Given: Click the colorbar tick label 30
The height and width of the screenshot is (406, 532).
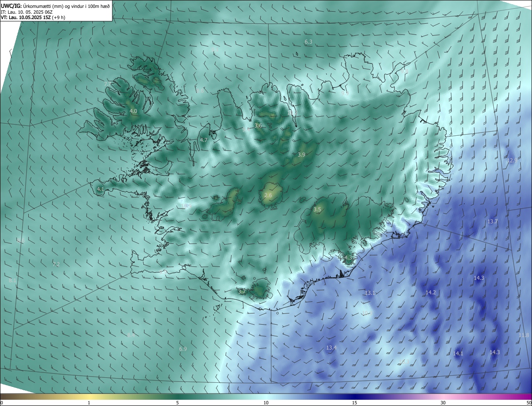Looking at the screenshot, I should point(443,403).
